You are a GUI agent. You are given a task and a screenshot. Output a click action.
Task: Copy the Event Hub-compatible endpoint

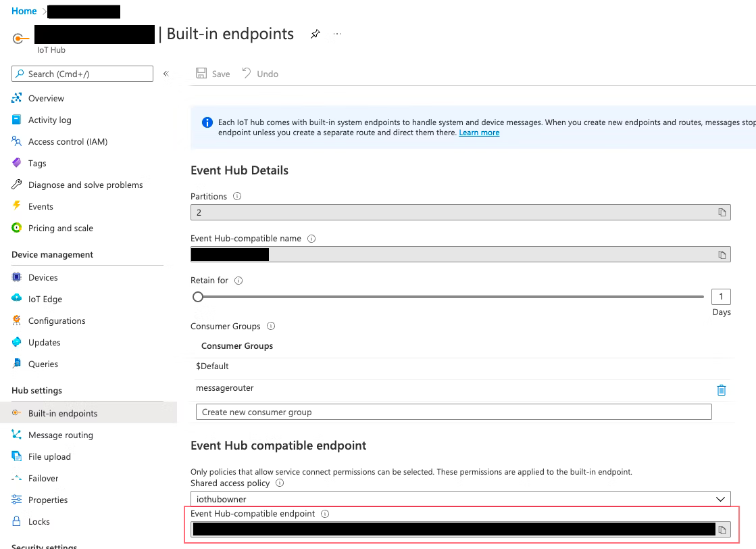point(722,530)
